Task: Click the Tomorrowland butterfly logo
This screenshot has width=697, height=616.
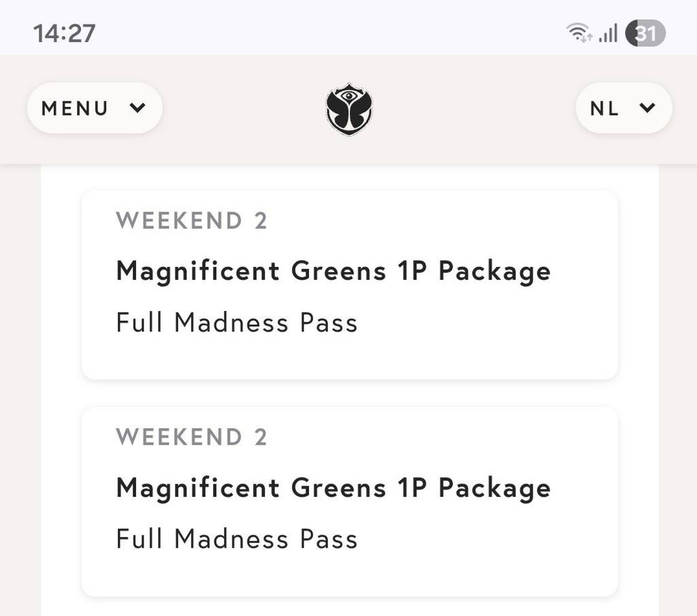Action: click(348, 109)
